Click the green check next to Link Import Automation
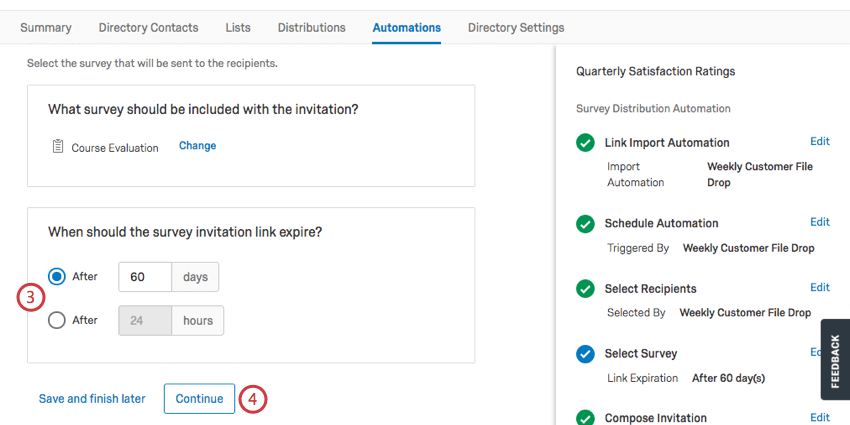Image resolution: width=850 pixels, height=425 pixels. 585,143
